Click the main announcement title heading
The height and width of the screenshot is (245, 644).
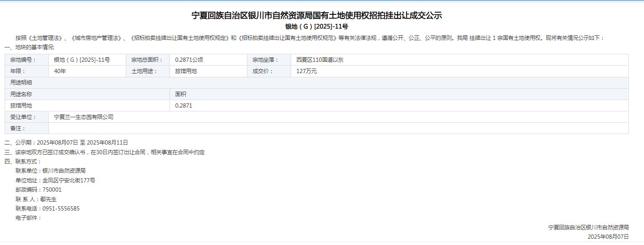click(317, 16)
